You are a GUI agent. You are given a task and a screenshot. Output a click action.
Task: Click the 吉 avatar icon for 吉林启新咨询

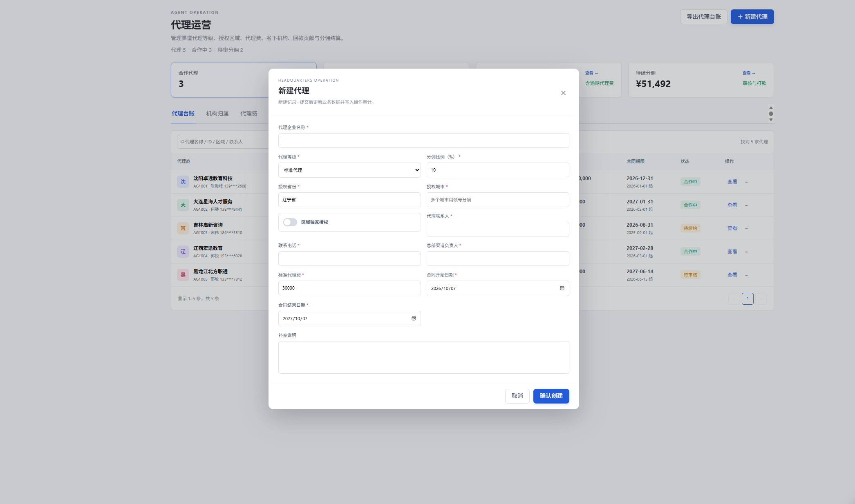tap(183, 228)
